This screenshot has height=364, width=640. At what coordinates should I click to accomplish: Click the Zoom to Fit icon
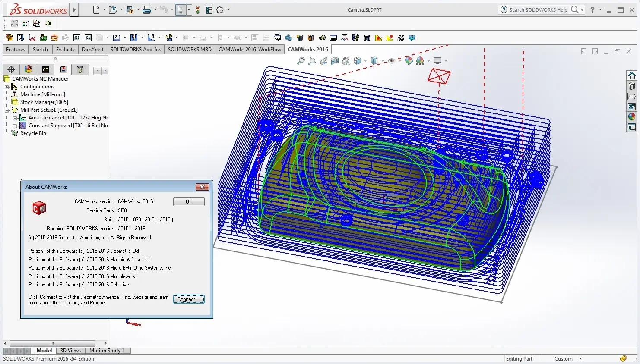(301, 61)
